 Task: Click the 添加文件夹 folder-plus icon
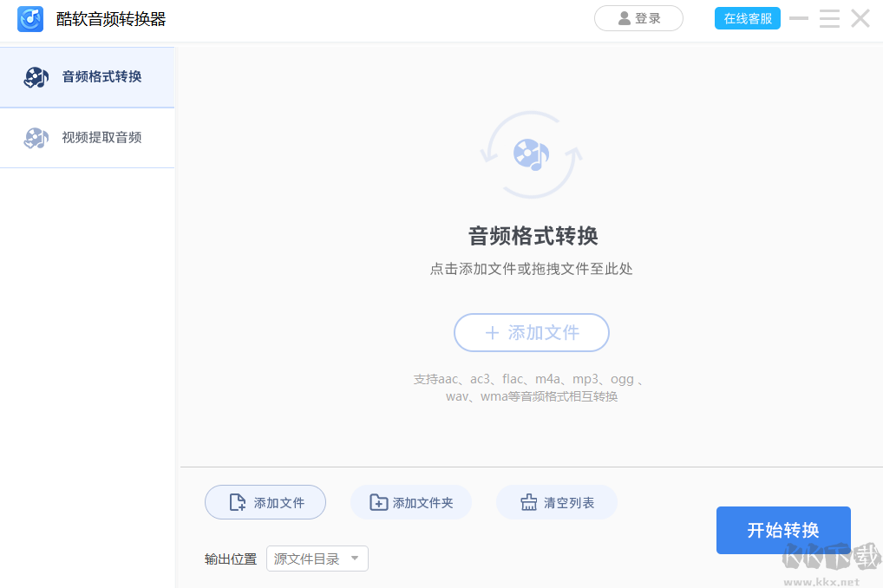tap(378, 502)
